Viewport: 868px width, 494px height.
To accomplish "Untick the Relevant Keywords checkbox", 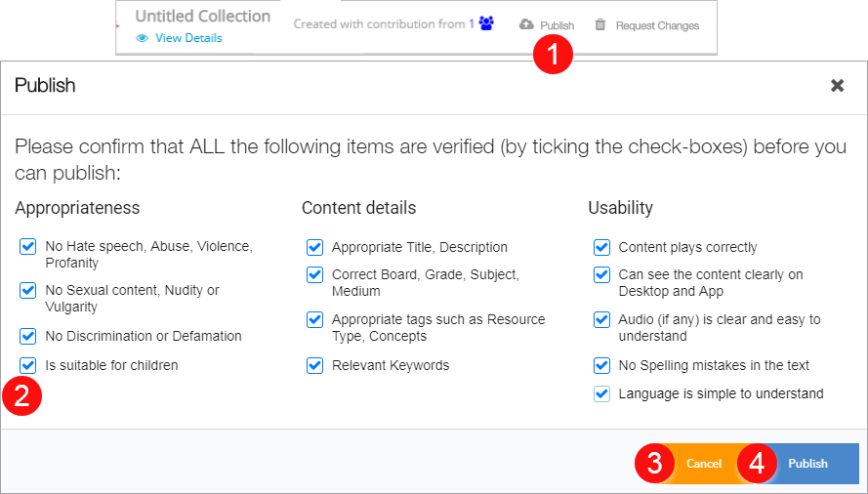I will (314, 365).
